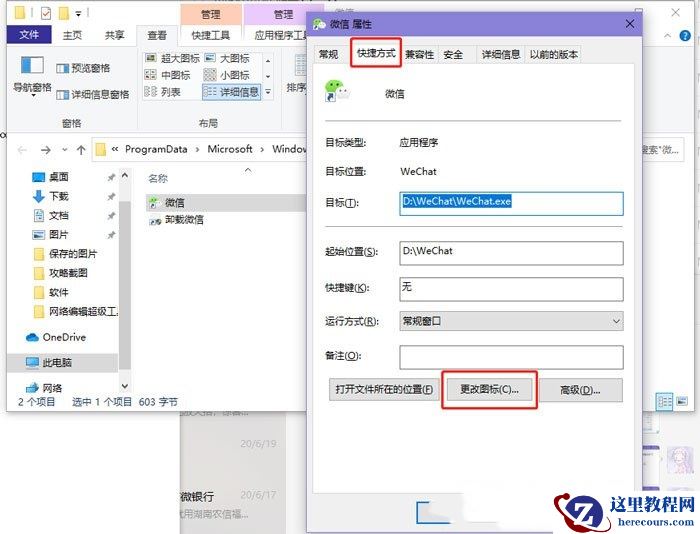Click 高级(D)... button
This screenshot has height=534, width=700.
tap(580, 390)
